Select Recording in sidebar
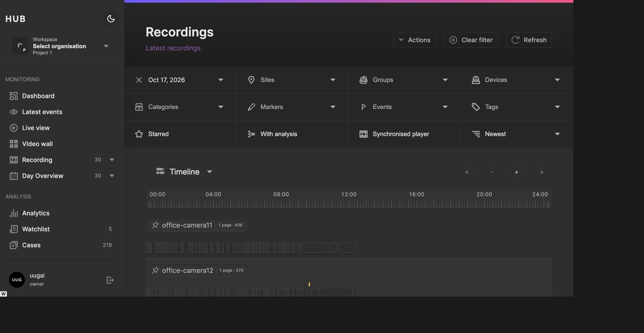The width and height of the screenshot is (644, 333). tap(37, 160)
